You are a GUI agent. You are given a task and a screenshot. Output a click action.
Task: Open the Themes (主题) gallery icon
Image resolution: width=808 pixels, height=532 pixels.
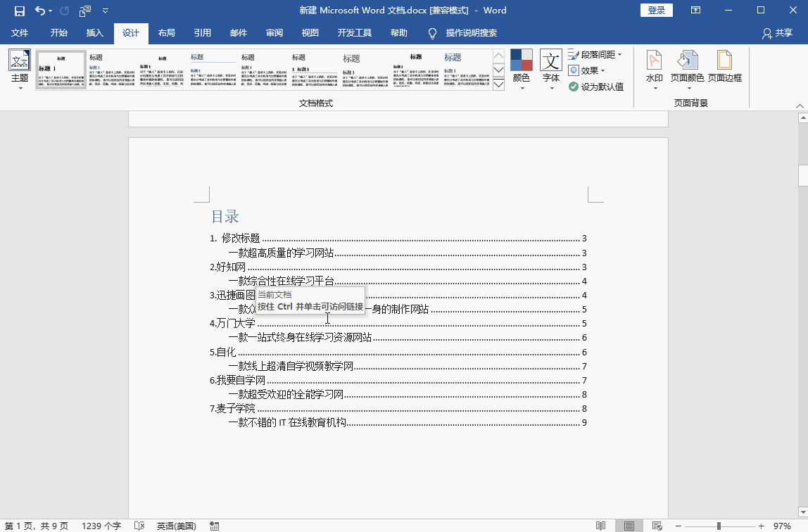pos(19,61)
